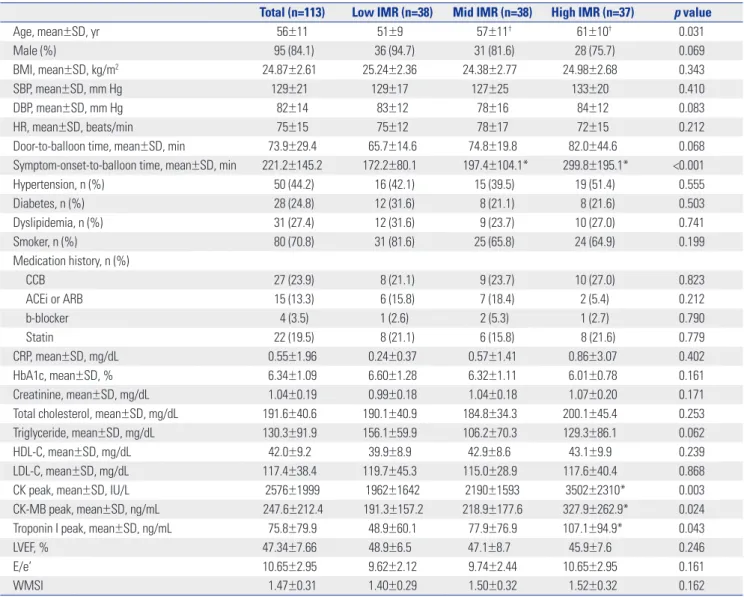Click the smoker total cell '80 (70.8)'

[293, 242]
